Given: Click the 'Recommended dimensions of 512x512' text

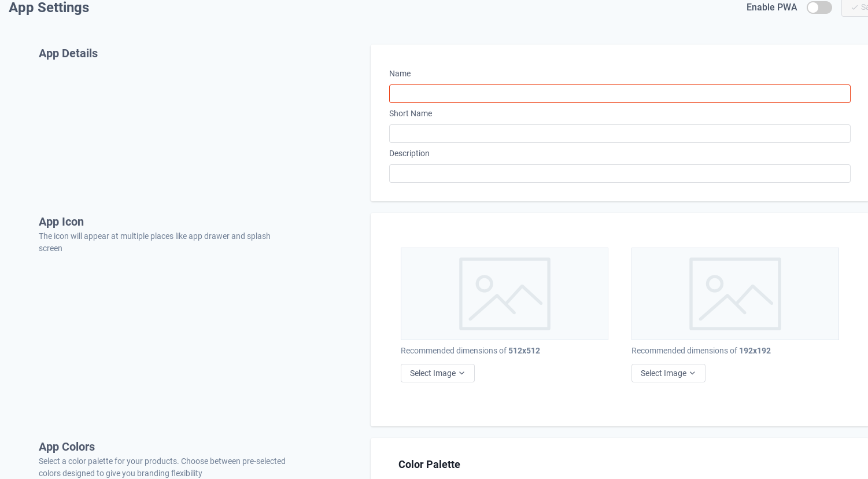Looking at the screenshot, I should click(470, 351).
